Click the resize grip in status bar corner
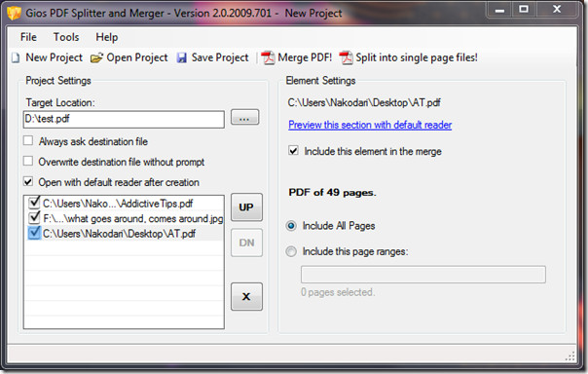588x374 pixels. [x=570, y=356]
